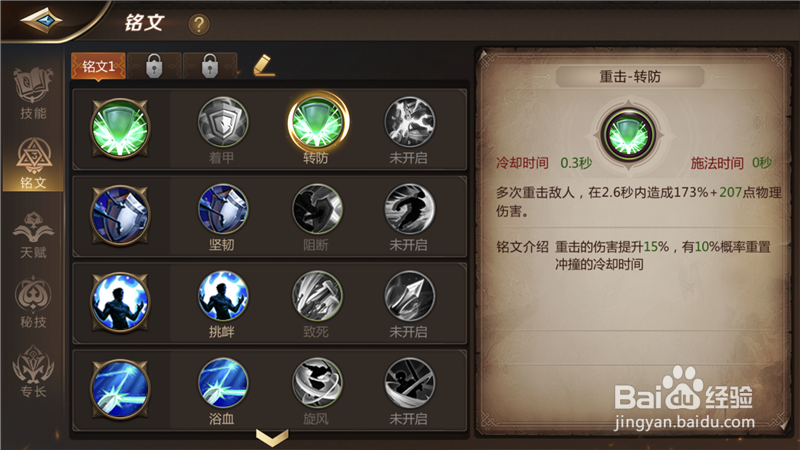This screenshot has height=450, width=800.
Task: Select the 着甲 rune icon
Action: pos(223,122)
